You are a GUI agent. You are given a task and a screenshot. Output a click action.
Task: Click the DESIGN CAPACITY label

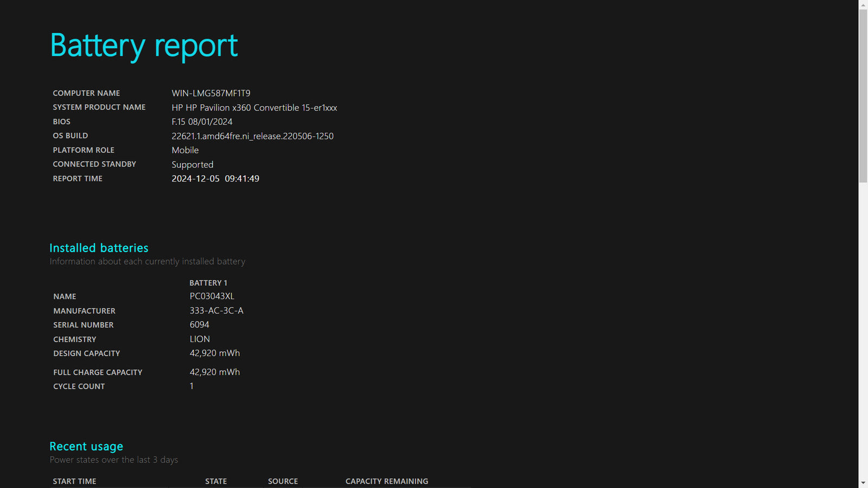pos(87,354)
